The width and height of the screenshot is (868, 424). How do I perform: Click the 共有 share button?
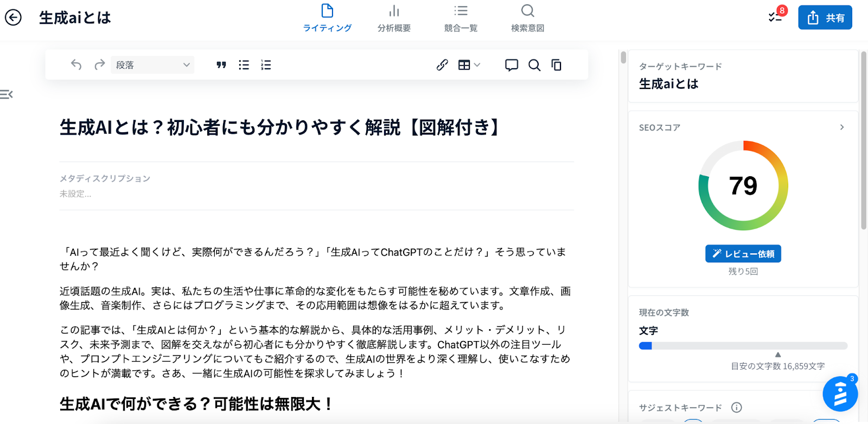(825, 17)
